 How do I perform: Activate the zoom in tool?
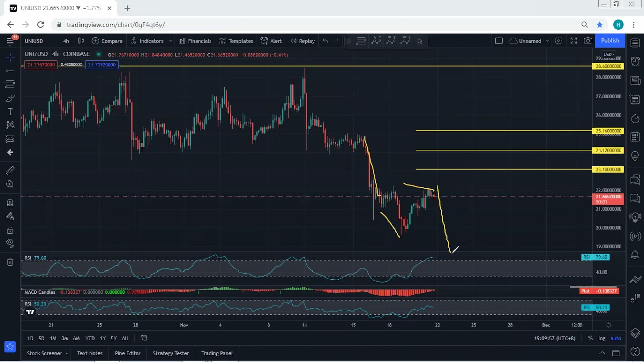(10, 185)
